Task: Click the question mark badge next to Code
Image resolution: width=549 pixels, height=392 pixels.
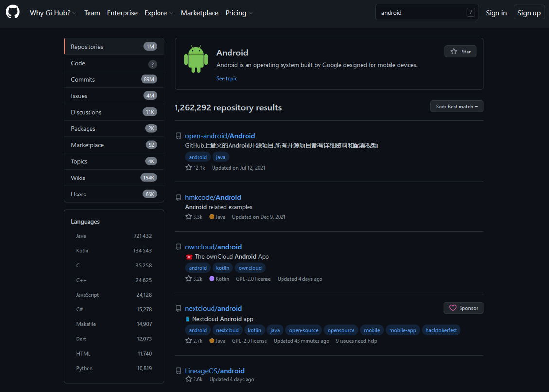Action: point(152,64)
